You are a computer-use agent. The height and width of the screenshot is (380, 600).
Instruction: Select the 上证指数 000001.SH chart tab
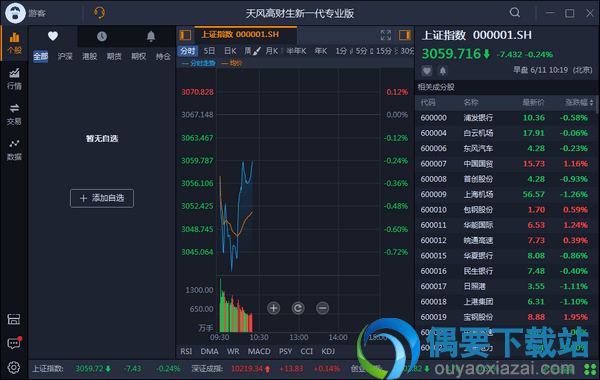tap(246, 35)
